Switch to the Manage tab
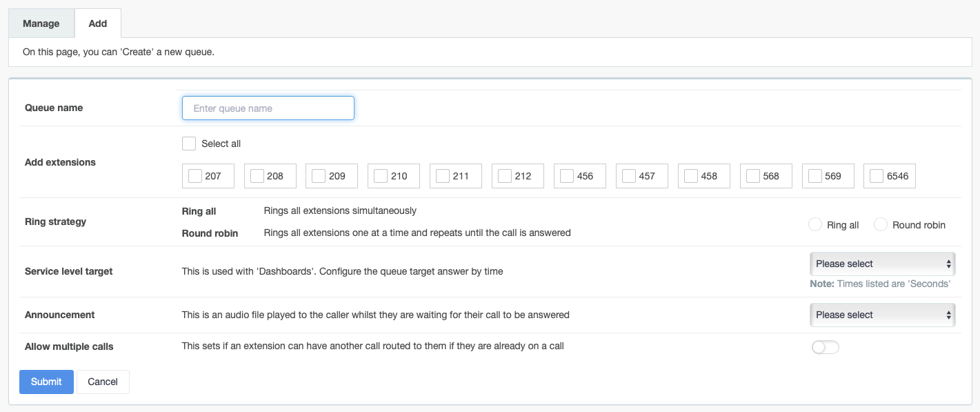 tap(41, 23)
